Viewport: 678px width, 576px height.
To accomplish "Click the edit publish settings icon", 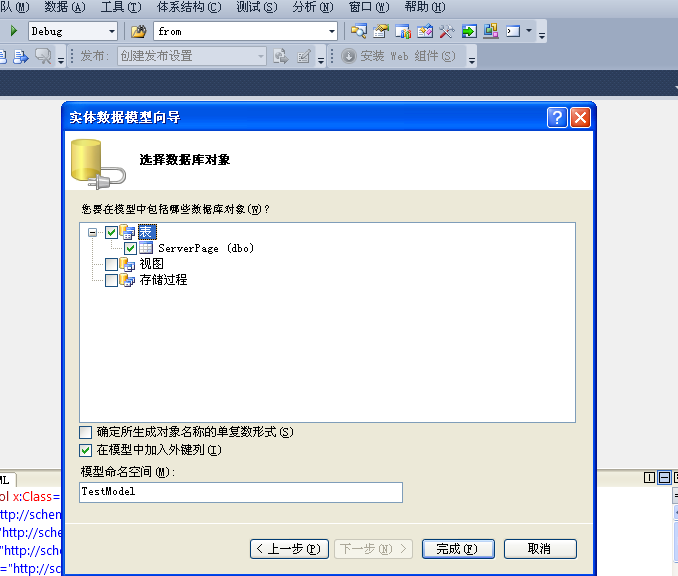I will coord(304,56).
